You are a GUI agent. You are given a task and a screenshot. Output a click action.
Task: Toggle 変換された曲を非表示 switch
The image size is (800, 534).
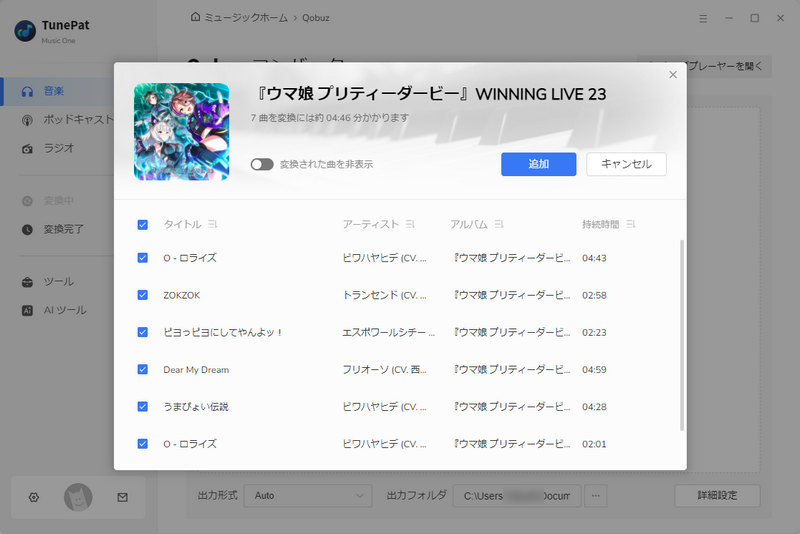262,164
